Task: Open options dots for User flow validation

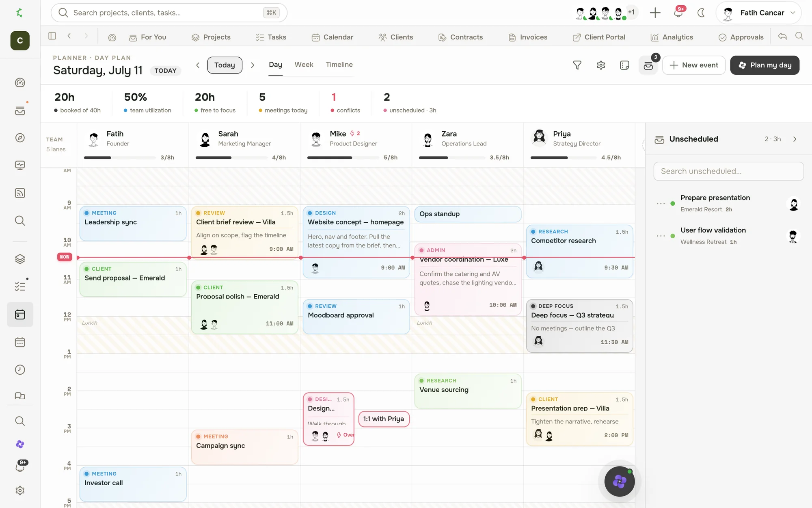Action: pos(661,236)
